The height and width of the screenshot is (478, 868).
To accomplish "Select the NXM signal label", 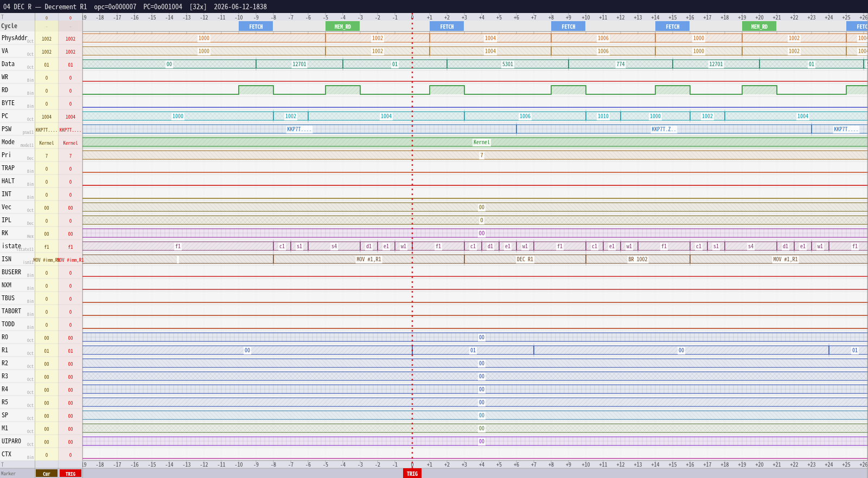I will click(x=7, y=285).
